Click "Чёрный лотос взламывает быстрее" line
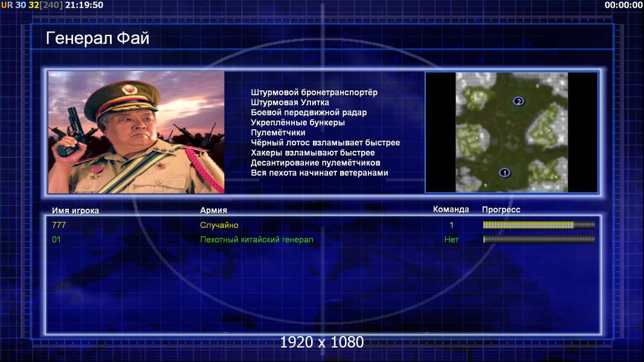The height and width of the screenshot is (362, 644). [325, 142]
